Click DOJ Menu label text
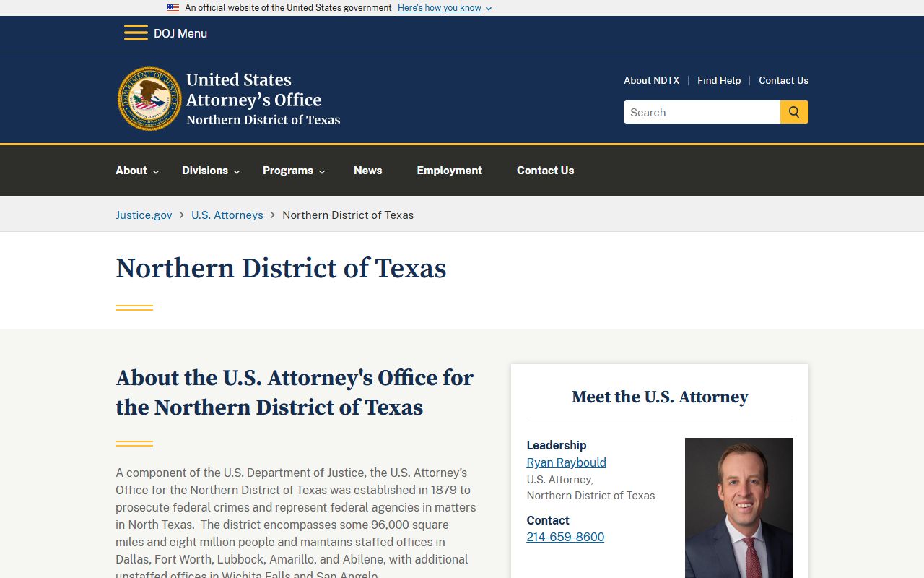 pos(180,33)
